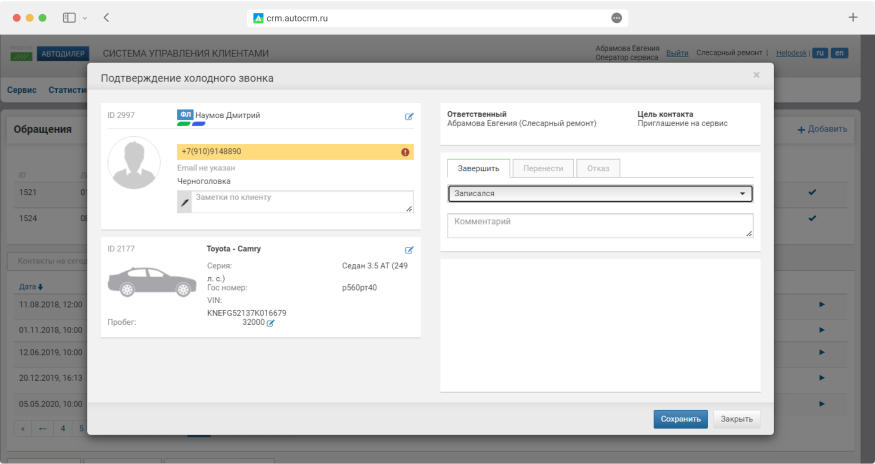This screenshot has height=464, width=875.
Task: Click the red warning icon beside phone number
Action: pyautogui.click(x=405, y=152)
